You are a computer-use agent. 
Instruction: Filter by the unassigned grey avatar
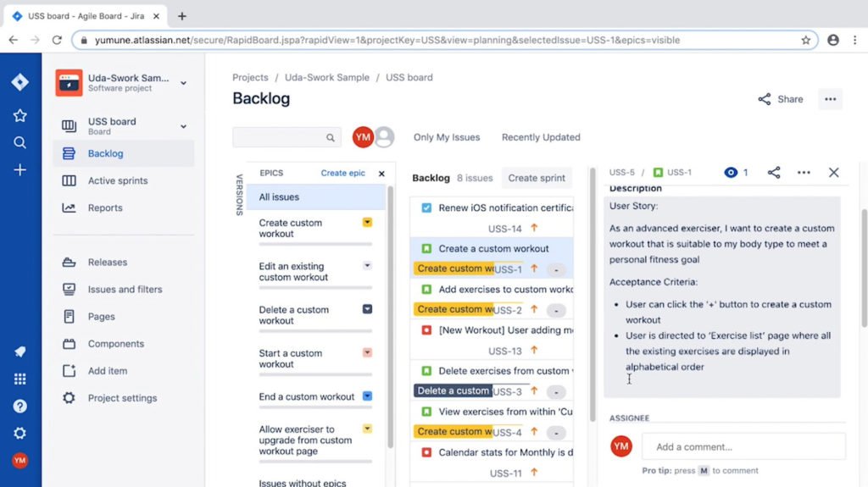[384, 137]
